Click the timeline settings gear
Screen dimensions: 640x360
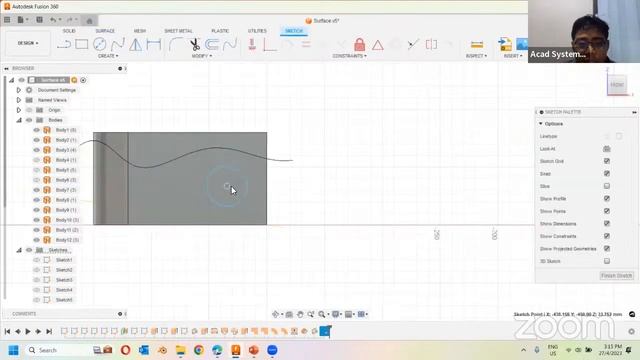coord(631,331)
